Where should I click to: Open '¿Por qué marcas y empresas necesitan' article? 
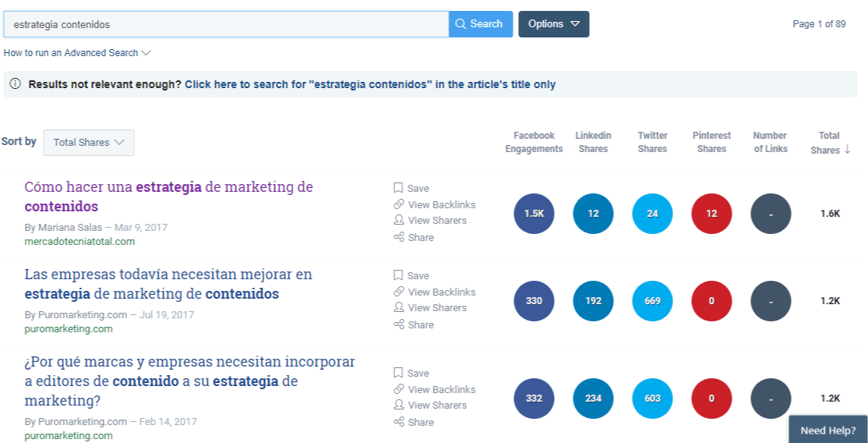[190, 381]
